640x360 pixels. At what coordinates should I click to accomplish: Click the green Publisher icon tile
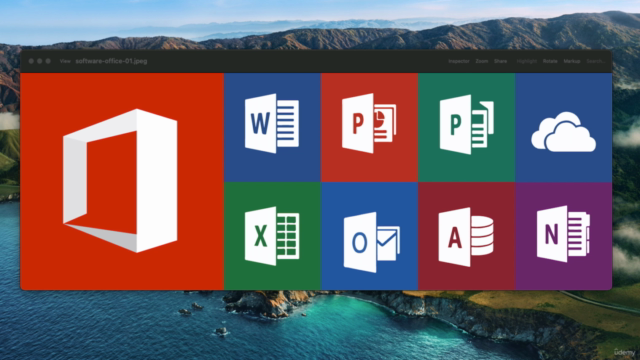click(467, 127)
